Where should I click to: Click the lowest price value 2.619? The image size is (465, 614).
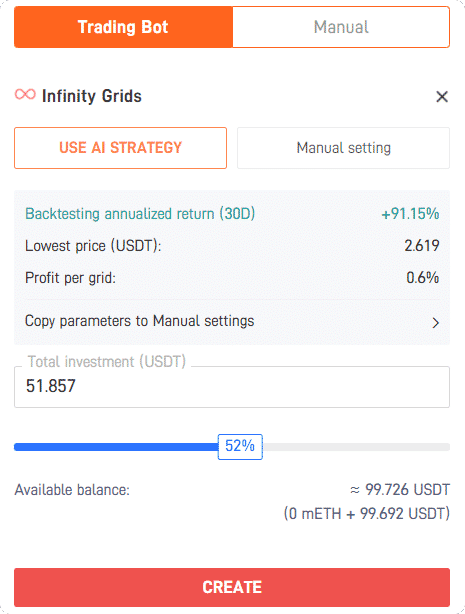(x=422, y=246)
